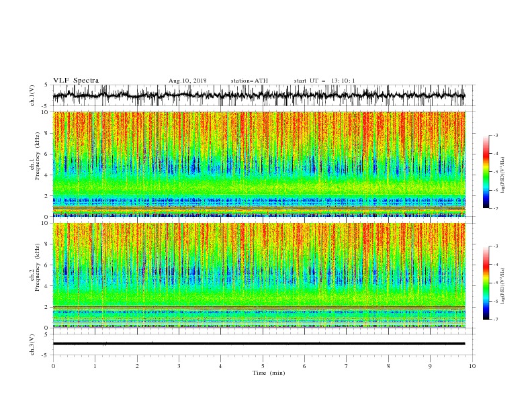Click time axis tick label "5"
532x411 pixels.
tap(263, 366)
